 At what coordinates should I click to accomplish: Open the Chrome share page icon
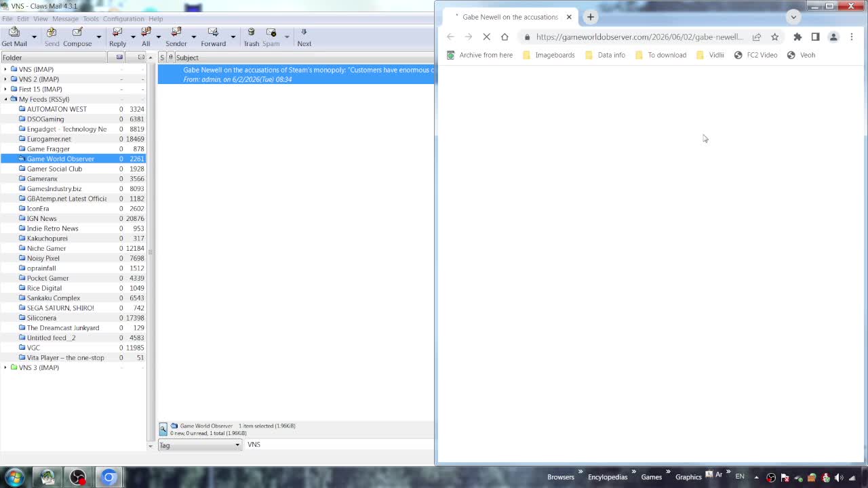(757, 37)
